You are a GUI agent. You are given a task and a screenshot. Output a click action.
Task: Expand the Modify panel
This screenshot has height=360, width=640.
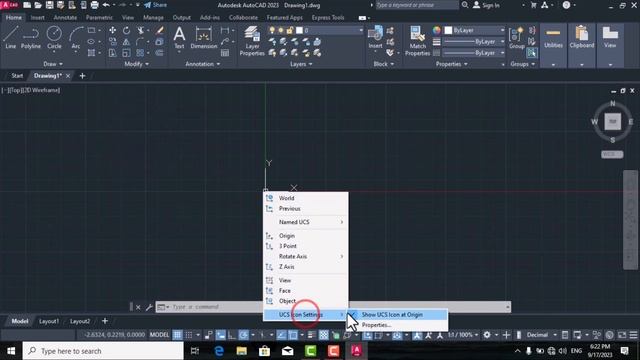(x=136, y=64)
